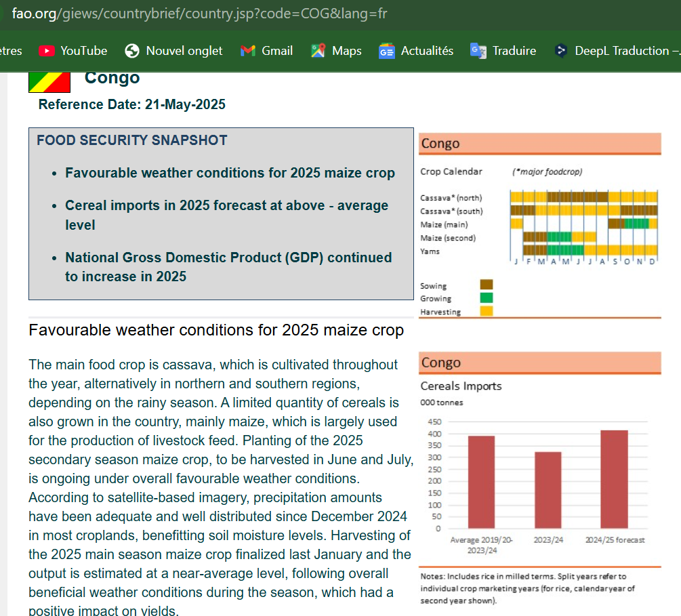Open snapshot bullet about favourable weather conditions
Image resolution: width=681 pixels, height=616 pixels.
point(230,173)
